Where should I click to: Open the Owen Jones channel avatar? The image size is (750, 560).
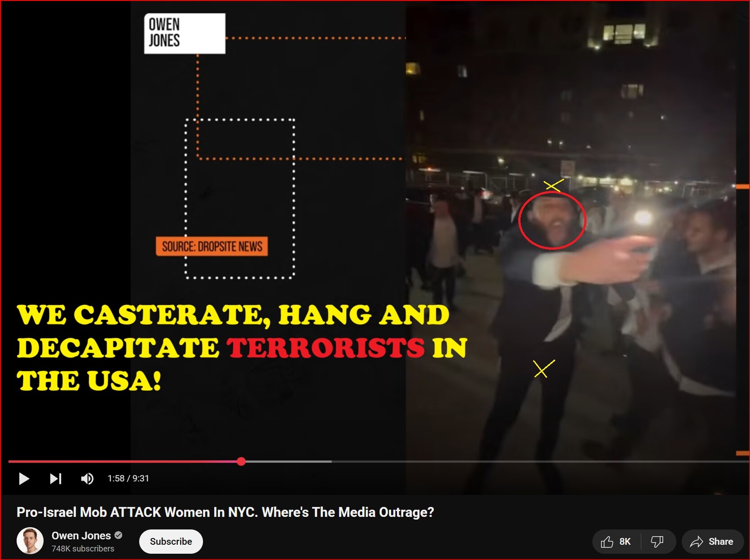tap(30, 541)
